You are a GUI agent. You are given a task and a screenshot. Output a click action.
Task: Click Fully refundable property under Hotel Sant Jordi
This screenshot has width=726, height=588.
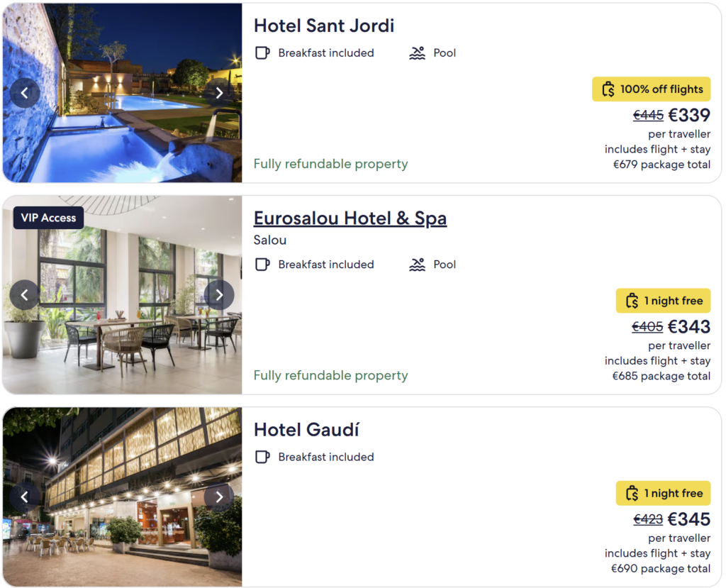point(330,164)
